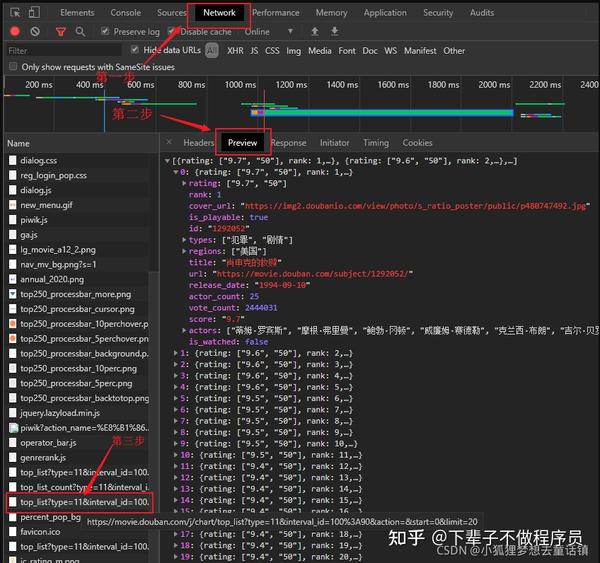Click the Filter text input
The height and width of the screenshot is (563, 600).
(64, 51)
